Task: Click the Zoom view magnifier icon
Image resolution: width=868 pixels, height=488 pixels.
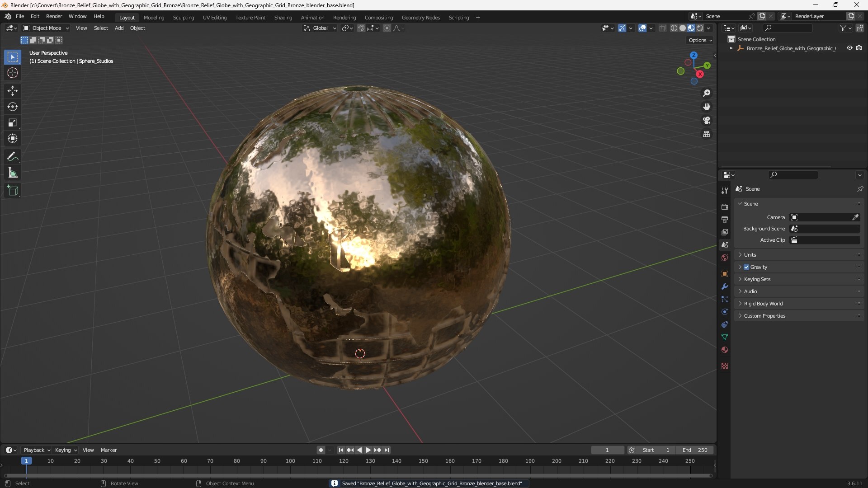Action: [707, 93]
